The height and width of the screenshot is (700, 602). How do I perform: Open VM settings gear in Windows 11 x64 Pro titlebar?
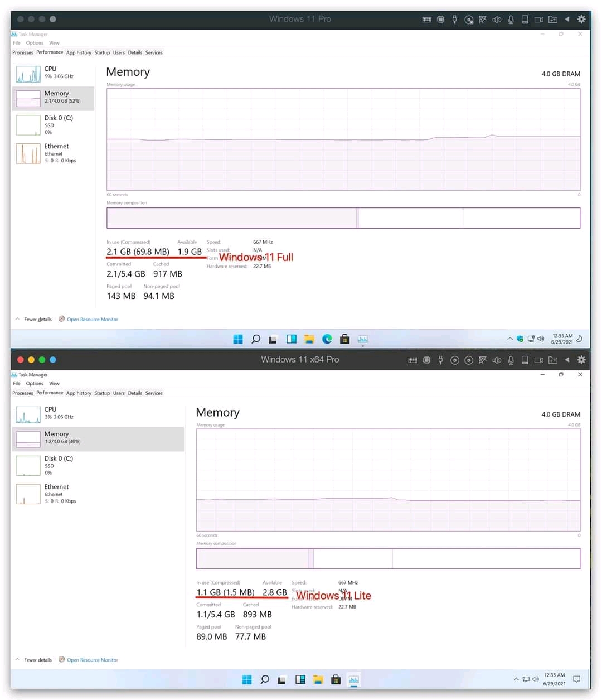[x=581, y=360]
